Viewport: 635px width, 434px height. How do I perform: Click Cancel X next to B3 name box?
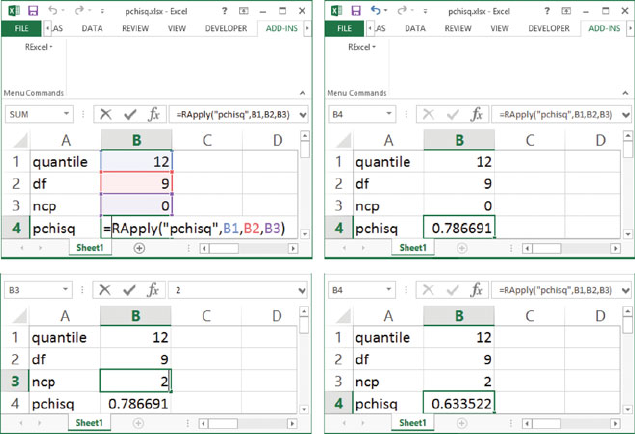(105, 290)
